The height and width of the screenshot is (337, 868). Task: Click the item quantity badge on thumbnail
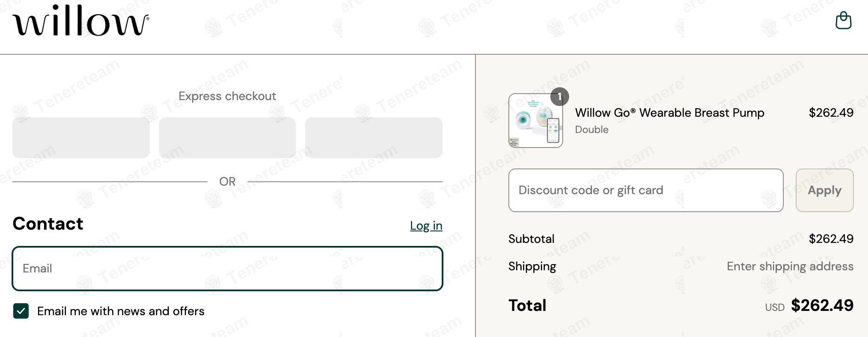click(559, 97)
